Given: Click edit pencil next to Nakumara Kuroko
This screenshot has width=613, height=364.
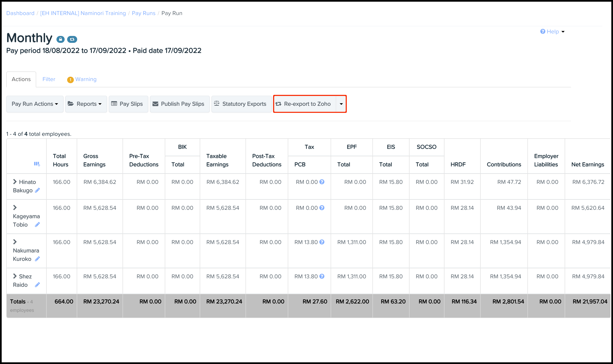Looking at the screenshot, I should (37, 259).
